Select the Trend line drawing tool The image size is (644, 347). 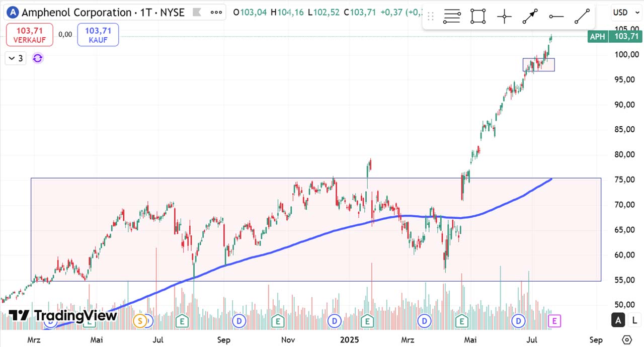(x=582, y=17)
